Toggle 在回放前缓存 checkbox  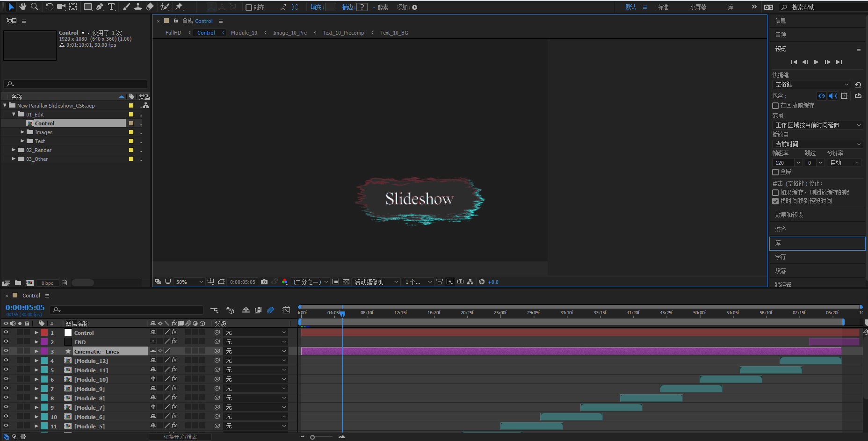pyautogui.click(x=775, y=106)
